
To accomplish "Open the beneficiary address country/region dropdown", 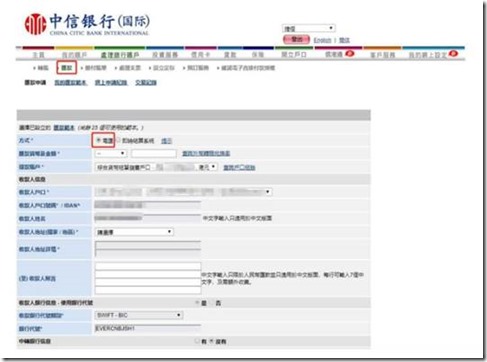I will (x=134, y=232).
